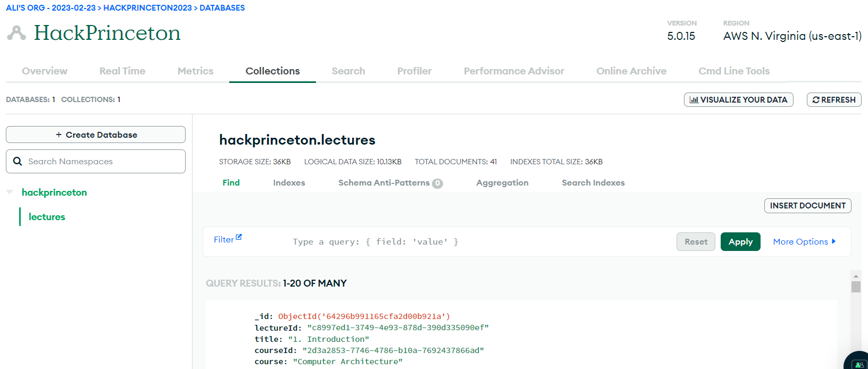Open the Profiler tab

pyautogui.click(x=414, y=71)
